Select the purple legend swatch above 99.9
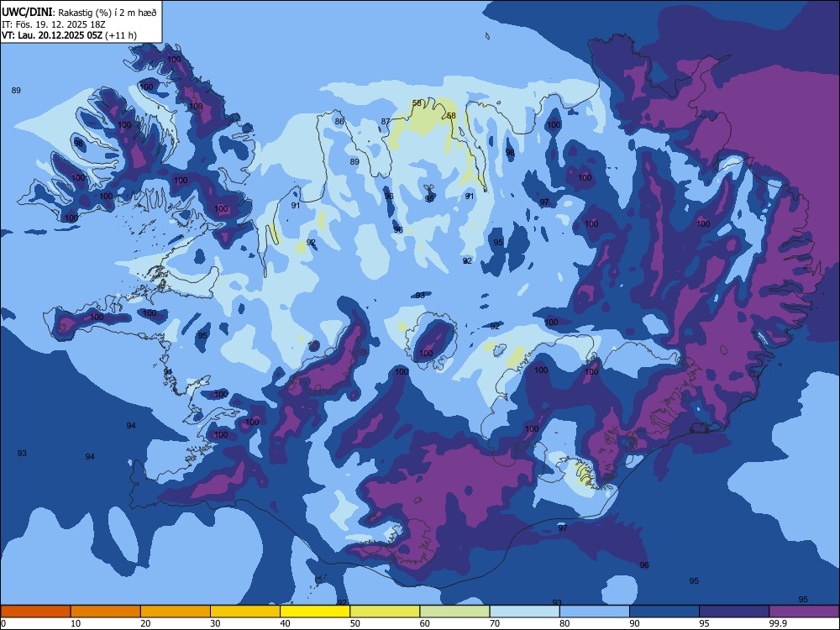 pos(805,612)
